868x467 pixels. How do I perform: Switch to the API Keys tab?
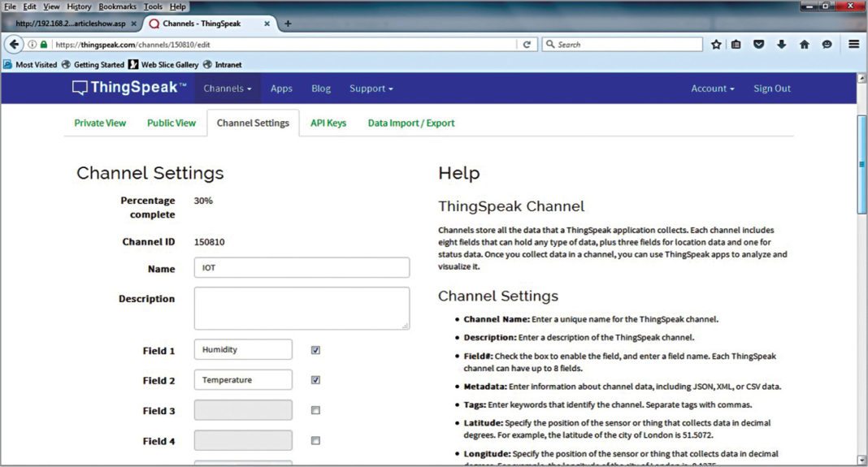pyautogui.click(x=328, y=123)
